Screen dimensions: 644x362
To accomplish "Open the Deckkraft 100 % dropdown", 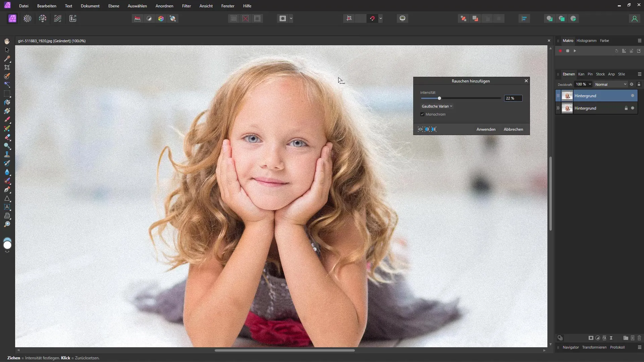I will point(583,84).
